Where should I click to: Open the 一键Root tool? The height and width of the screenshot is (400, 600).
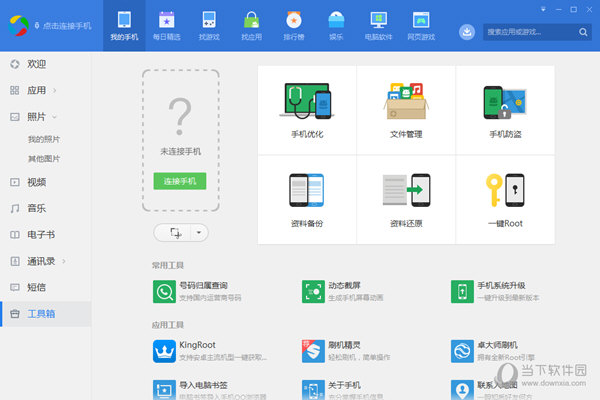click(x=505, y=200)
